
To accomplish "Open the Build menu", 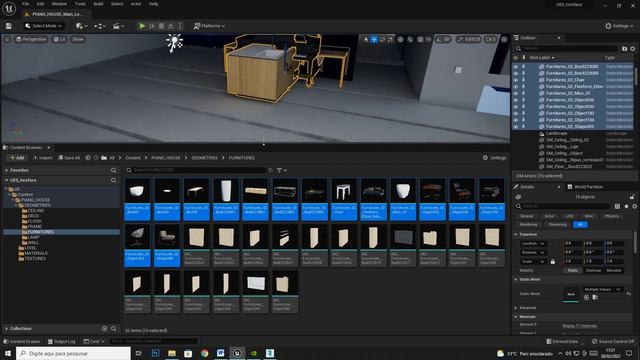I will pyautogui.click(x=98, y=4).
